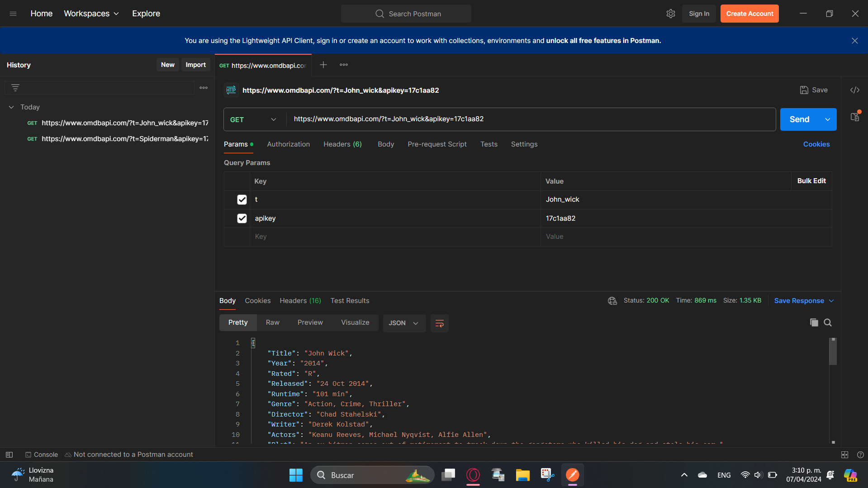Expand Save Response options
The width and height of the screenshot is (868, 488).
(x=831, y=301)
